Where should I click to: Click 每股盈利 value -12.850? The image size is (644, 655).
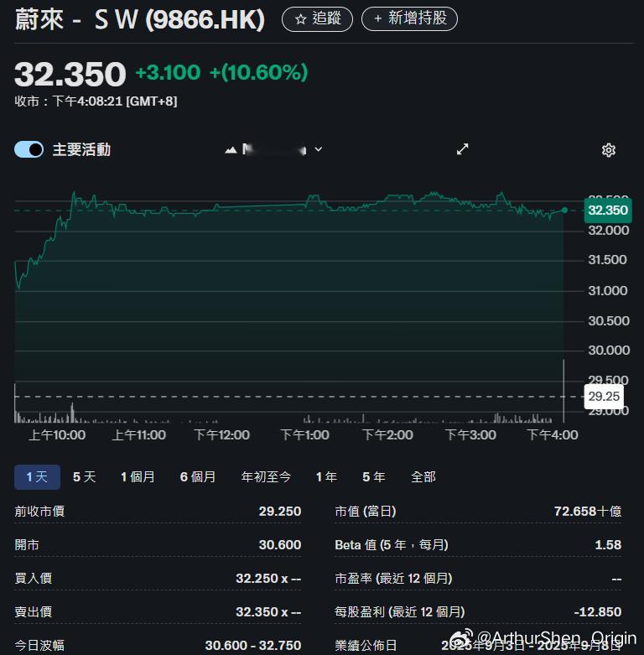point(598,612)
